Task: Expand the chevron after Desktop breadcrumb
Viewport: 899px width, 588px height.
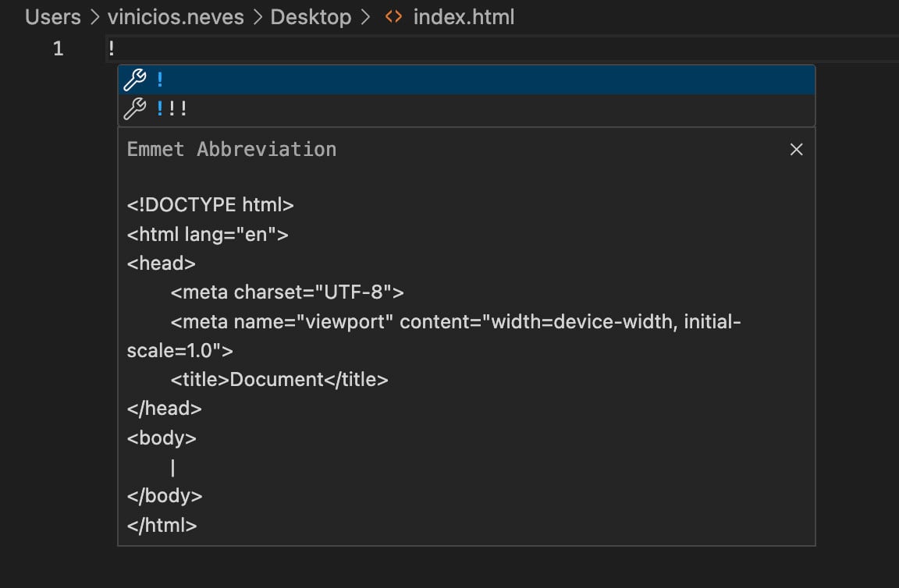Action: click(x=365, y=17)
